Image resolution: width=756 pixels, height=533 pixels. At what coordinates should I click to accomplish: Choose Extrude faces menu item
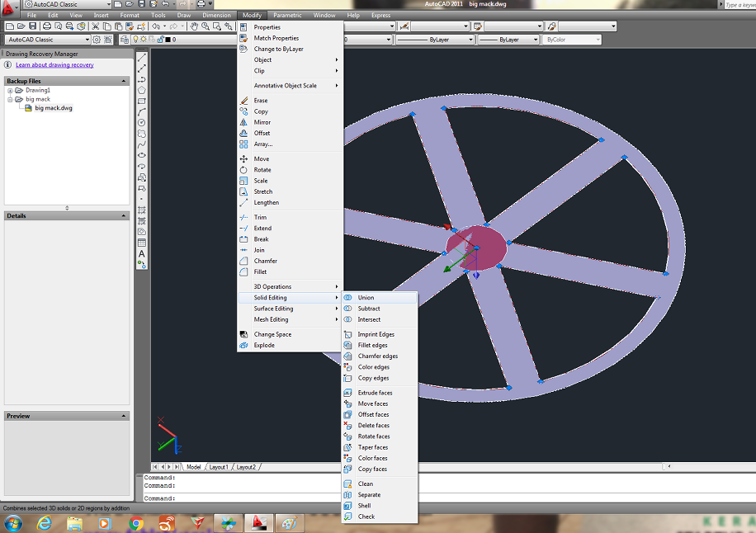379,393
